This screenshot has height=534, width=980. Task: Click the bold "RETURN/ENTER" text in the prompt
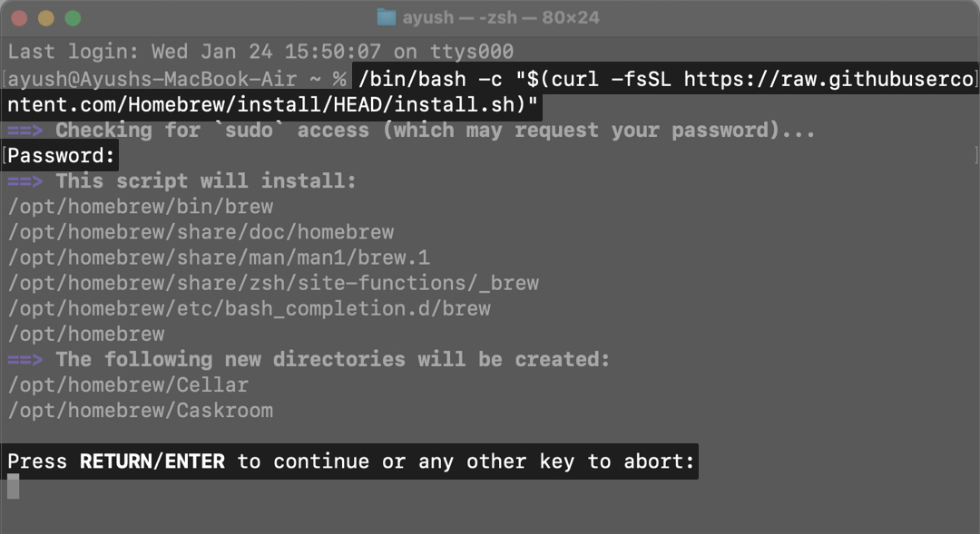pos(152,461)
